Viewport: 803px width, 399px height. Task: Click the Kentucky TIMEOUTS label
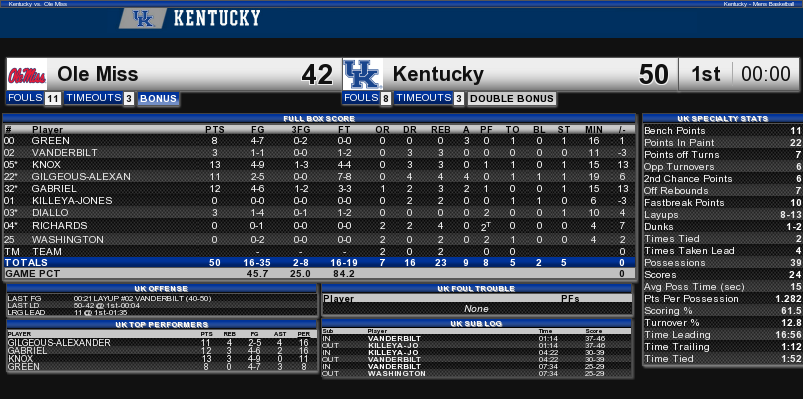click(x=423, y=98)
